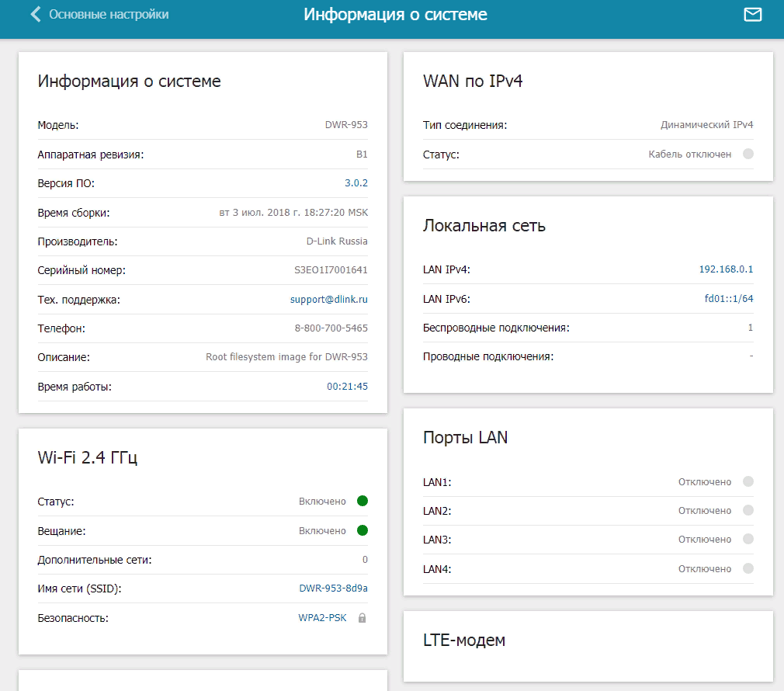Go back to Основные настройки
Viewport: 784px width, 691px height.
(x=108, y=15)
